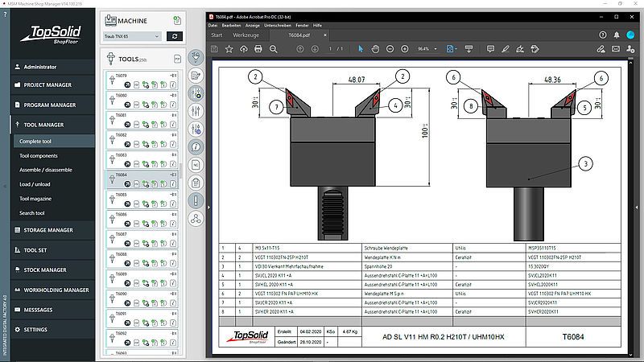Open the 96.4% zoom level dropdown

pos(426,49)
